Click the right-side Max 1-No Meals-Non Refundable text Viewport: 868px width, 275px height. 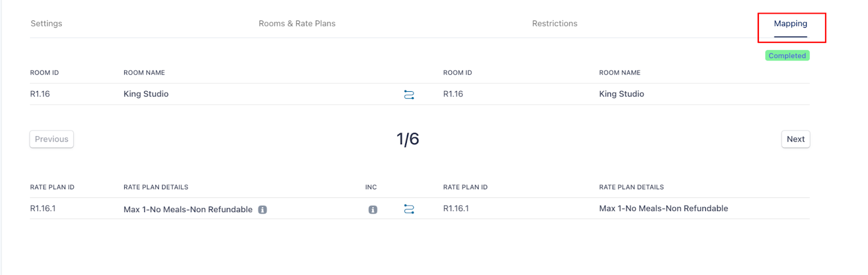[663, 209]
